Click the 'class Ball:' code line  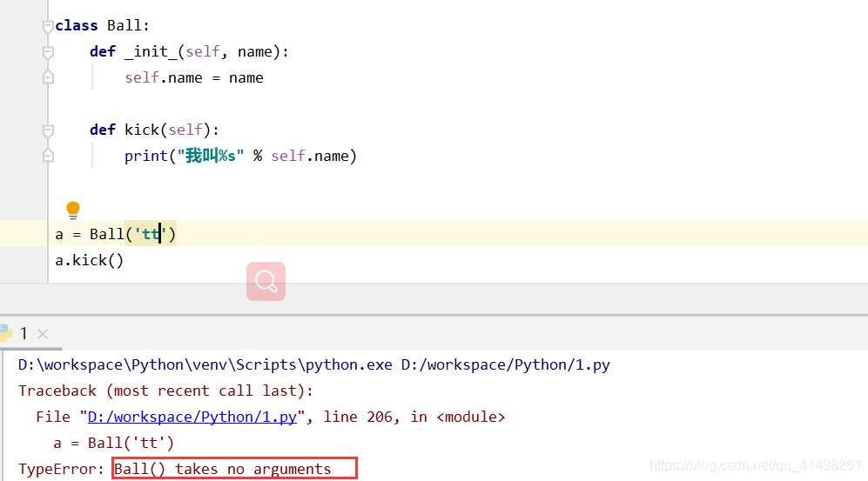click(103, 25)
